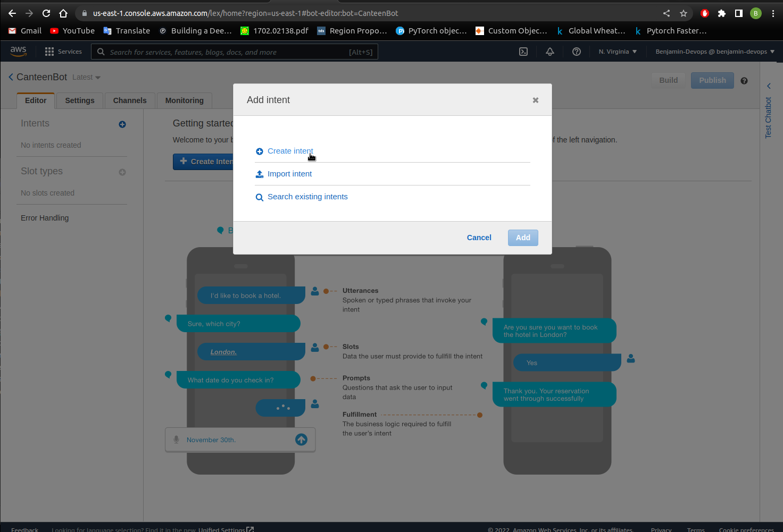Open the Unified Settings link
Screen dimensions: 783x532
[226, 529]
